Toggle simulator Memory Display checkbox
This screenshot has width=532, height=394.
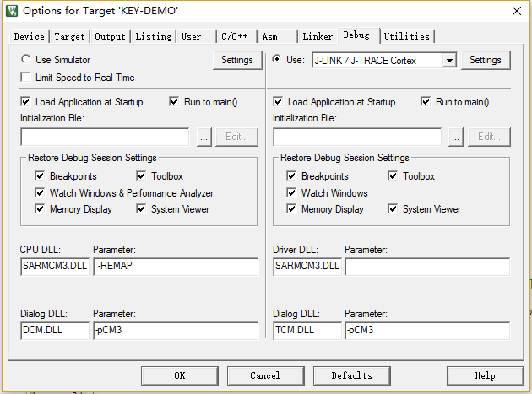point(40,208)
